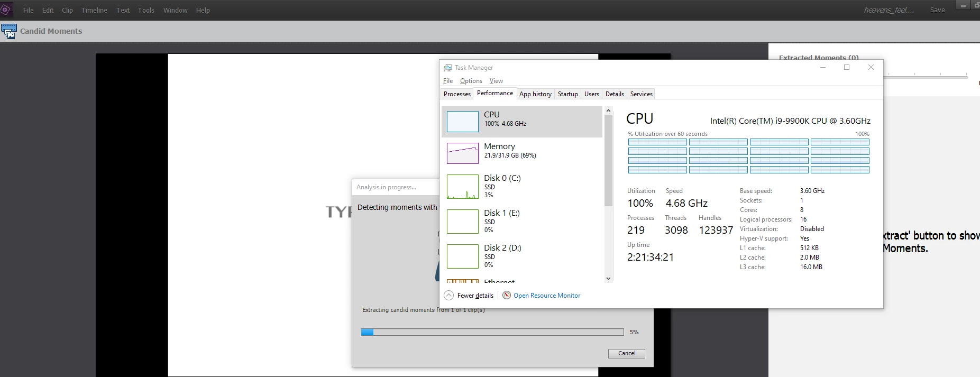Click the Analysis in progress dialog title
Image resolution: width=980 pixels, height=377 pixels.
pos(386,187)
